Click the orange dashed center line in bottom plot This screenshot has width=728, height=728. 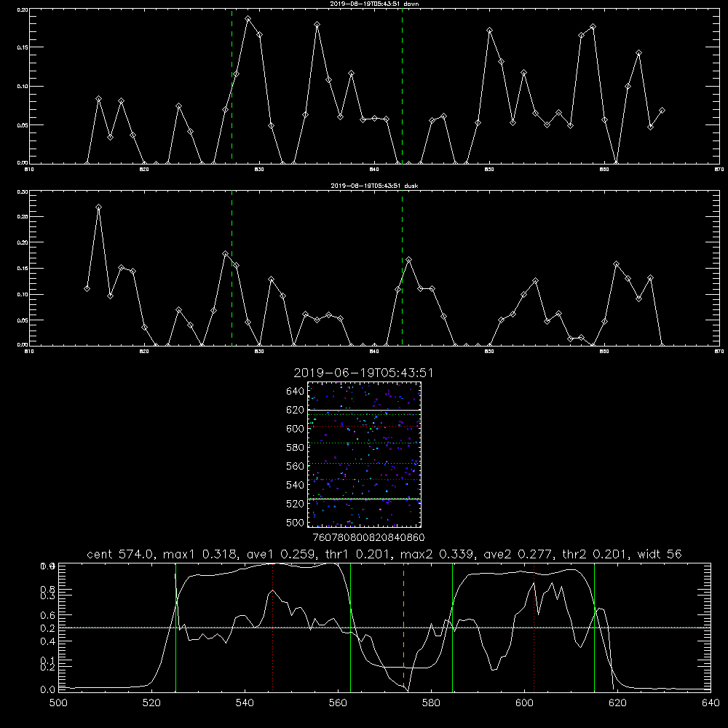point(403,627)
